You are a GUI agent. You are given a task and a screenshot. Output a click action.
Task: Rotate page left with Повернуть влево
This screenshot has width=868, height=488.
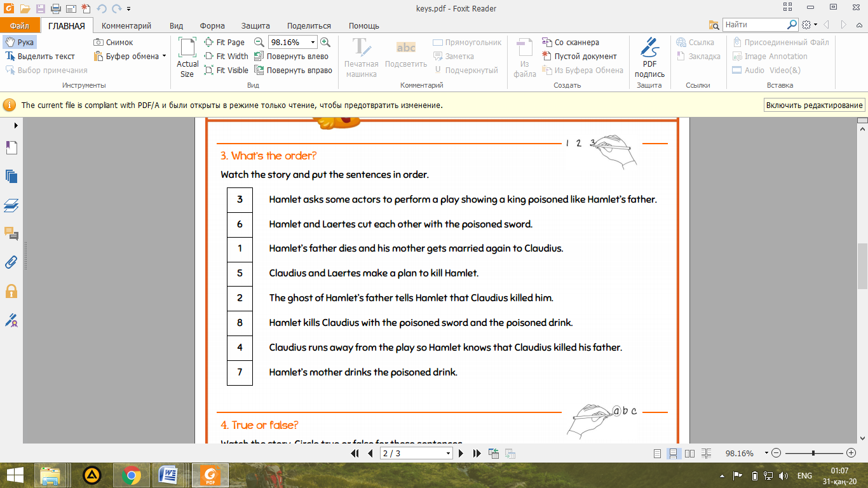(x=291, y=56)
